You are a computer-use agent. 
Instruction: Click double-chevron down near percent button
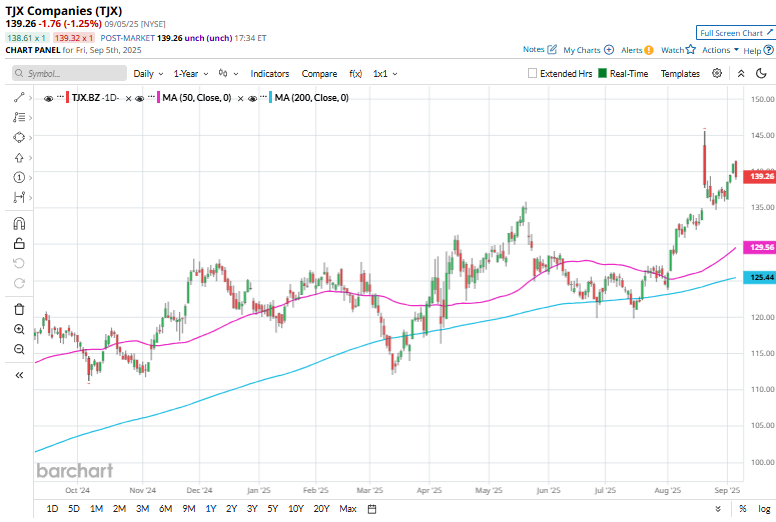tap(718, 509)
